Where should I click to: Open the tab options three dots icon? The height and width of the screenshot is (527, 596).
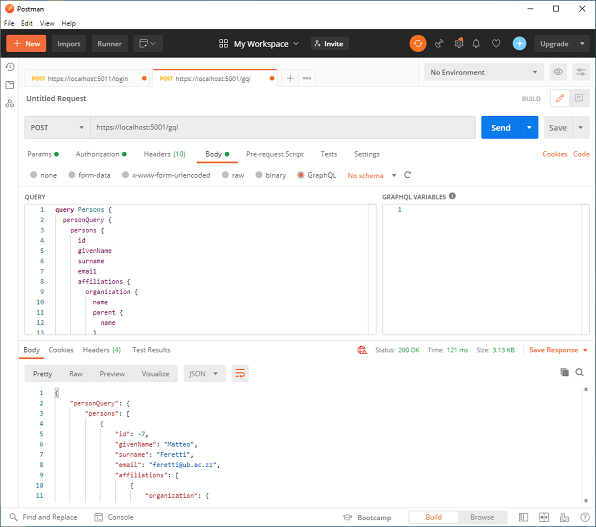point(307,78)
